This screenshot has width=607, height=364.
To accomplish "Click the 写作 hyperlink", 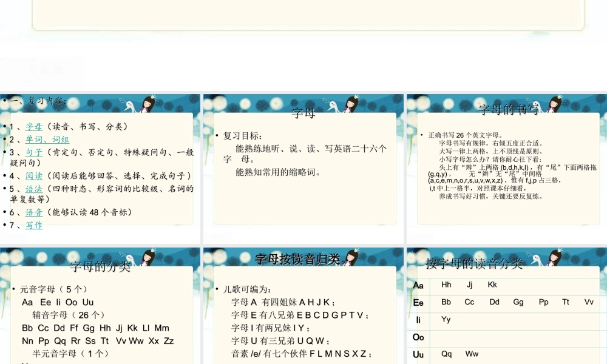I will click(33, 225).
